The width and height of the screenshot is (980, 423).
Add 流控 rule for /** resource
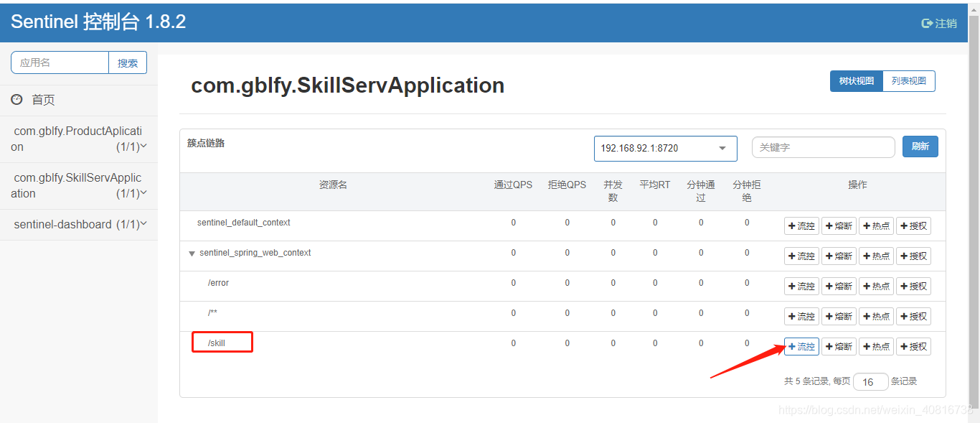coord(801,317)
